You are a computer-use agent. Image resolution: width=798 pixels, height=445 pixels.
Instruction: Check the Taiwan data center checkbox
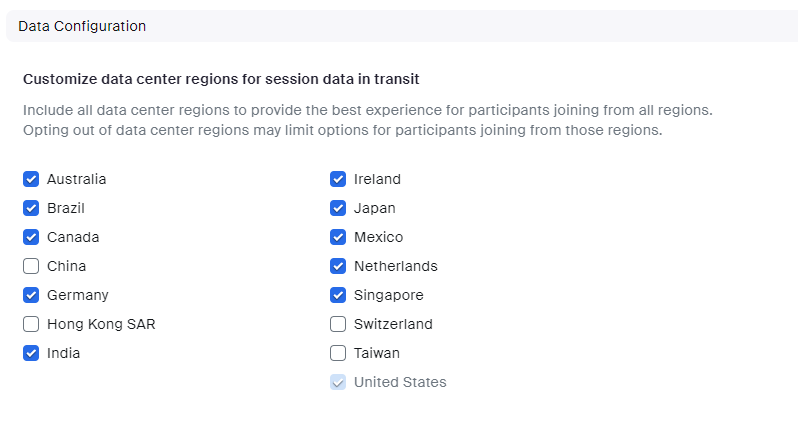tap(338, 353)
